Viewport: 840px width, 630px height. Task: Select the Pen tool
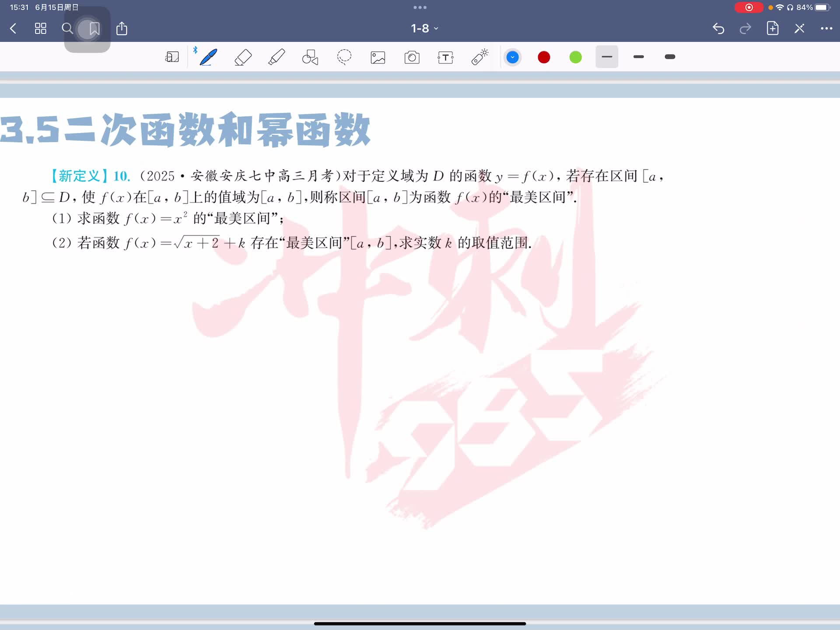pos(208,57)
